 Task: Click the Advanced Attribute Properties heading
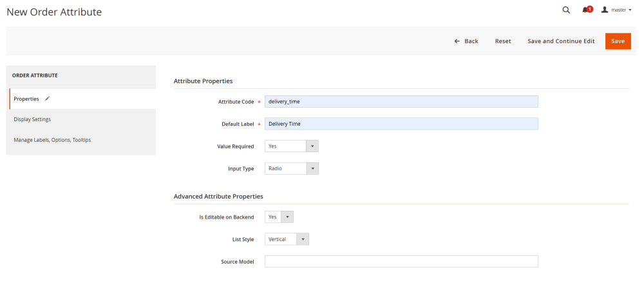click(x=218, y=197)
